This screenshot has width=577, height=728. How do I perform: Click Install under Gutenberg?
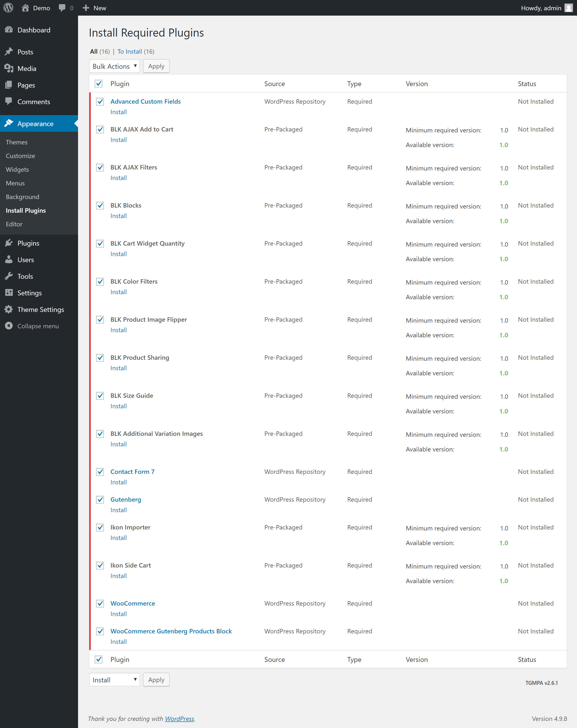pyautogui.click(x=119, y=510)
